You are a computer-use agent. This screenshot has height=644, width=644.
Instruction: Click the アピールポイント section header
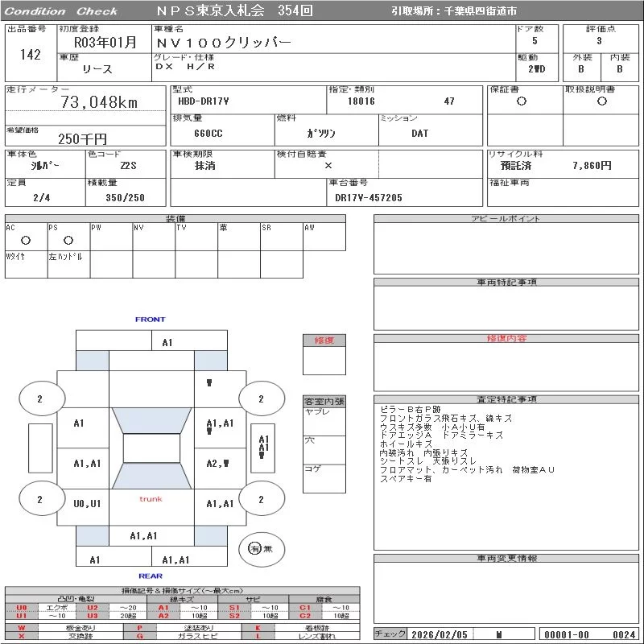pyautogui.click(x=506, y=219)
